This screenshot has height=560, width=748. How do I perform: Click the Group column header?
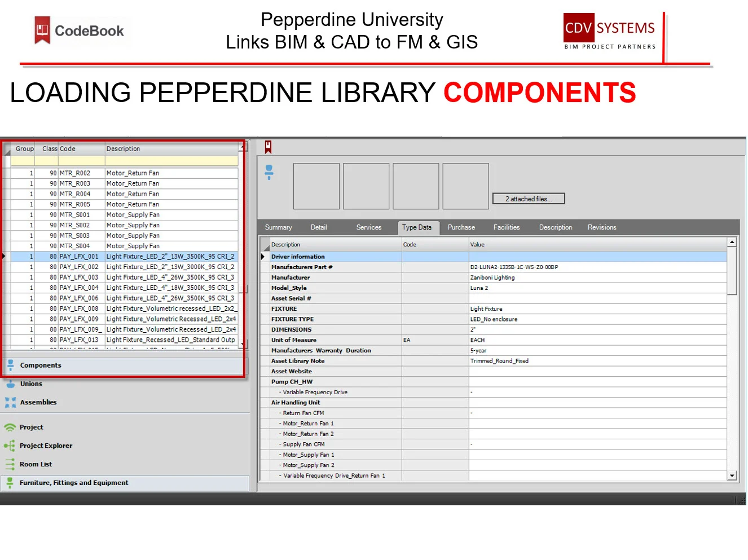pyautogui.click(x=24, y=149)
